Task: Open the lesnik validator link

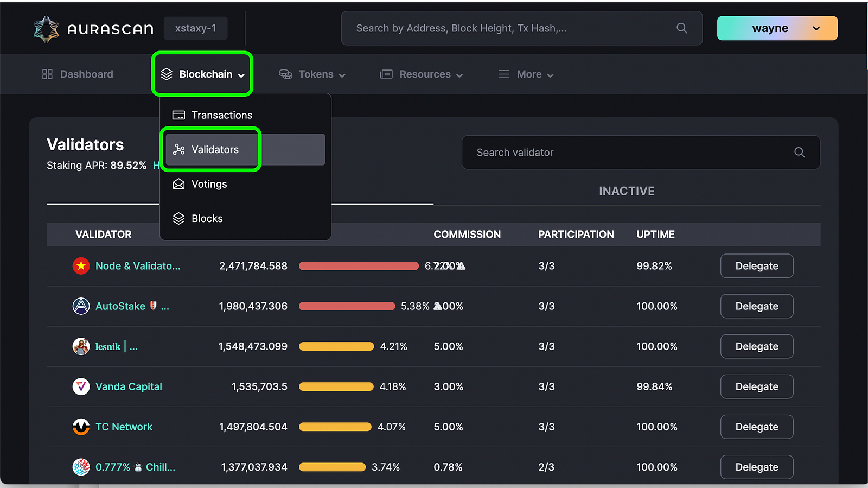Action: click(x=108, y=346)
